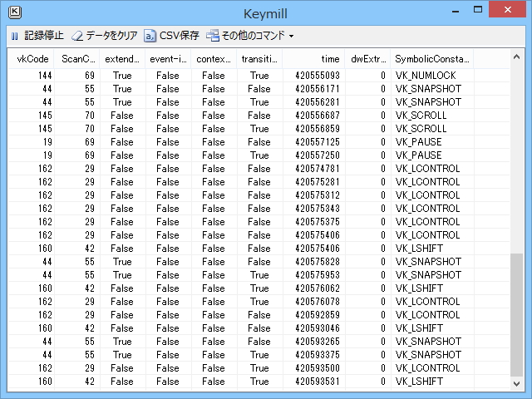Click the transiti... column header
The image size is (532, 399).
(259, 59)
